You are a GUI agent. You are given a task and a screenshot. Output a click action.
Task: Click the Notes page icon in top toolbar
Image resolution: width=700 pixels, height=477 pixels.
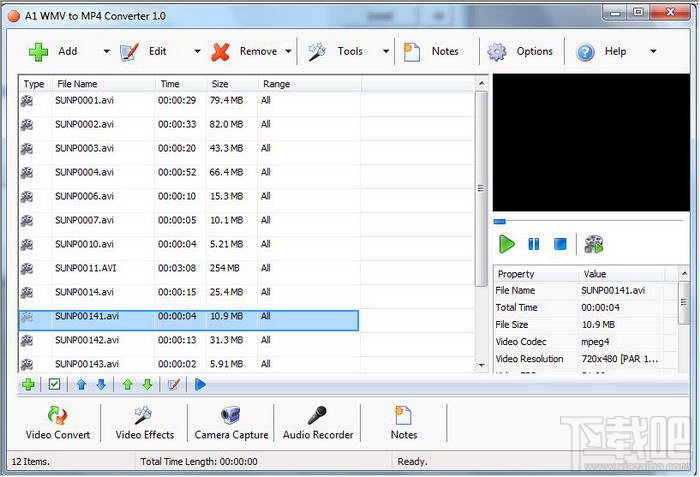(x=412, y=52)
